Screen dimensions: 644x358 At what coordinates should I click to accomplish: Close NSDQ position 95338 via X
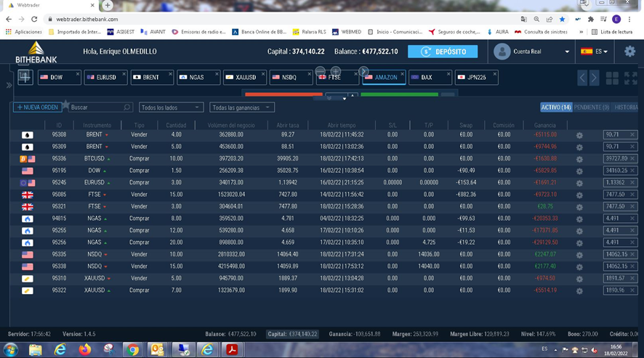pos(632,267)
